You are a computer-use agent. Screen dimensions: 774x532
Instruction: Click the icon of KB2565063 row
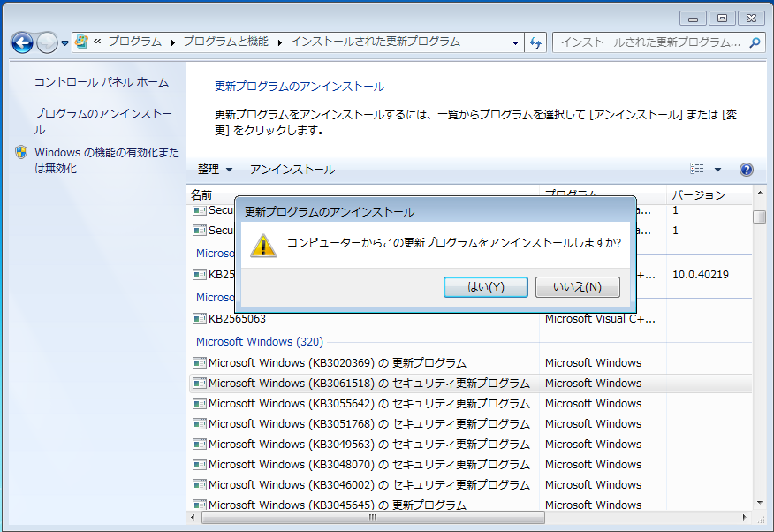tap(200, 319)
